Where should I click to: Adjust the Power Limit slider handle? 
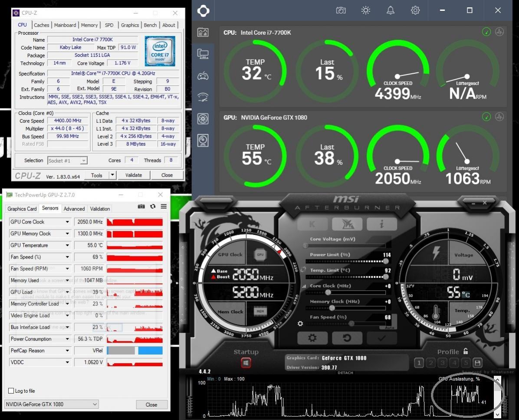coord(386,261)
